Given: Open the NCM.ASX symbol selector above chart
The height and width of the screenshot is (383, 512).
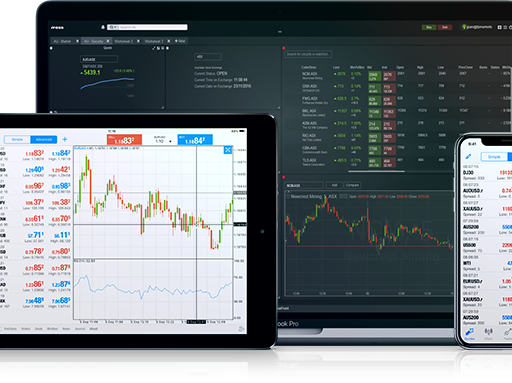Looking at the screenshot, I should (x=304, y=185).
